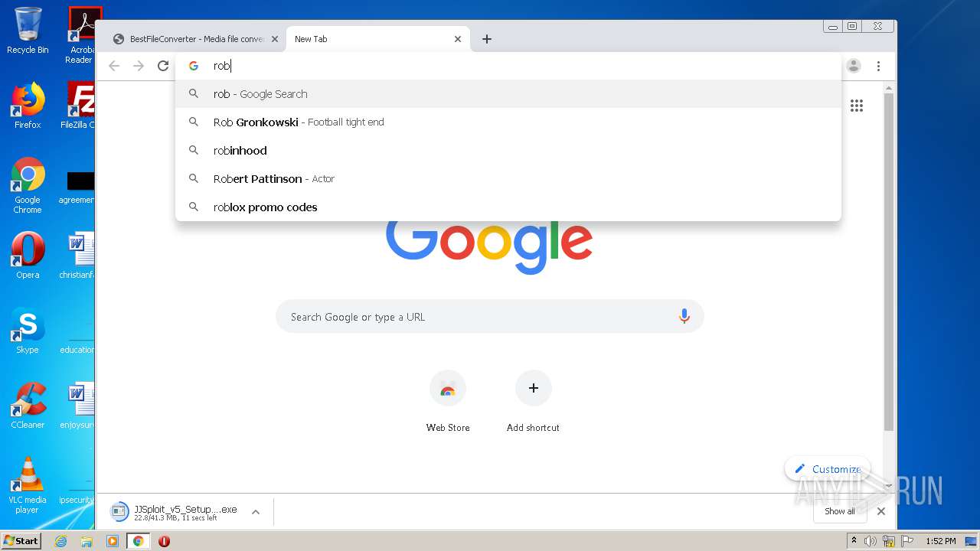This screenshot has width=980, height=551.
Task: Choose 'rob - Google Search' suggestion
Action: [x=508, y=94]
